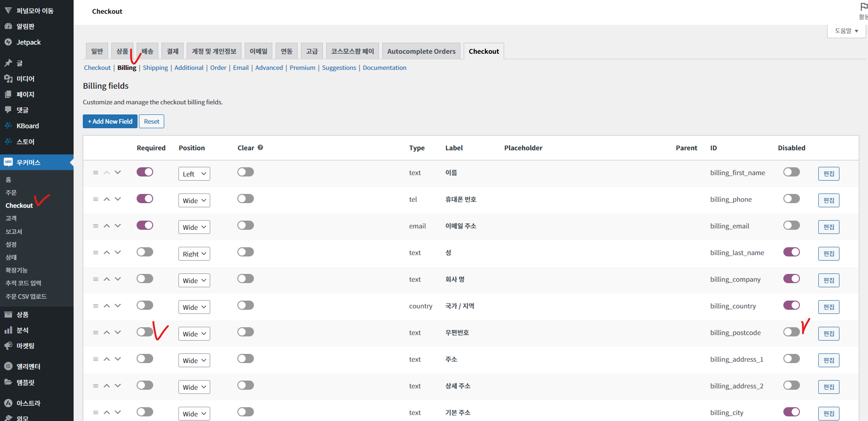Click the 댓글 comments bubble icon
This screenshot has height=421, width=868.
point(8,110)
